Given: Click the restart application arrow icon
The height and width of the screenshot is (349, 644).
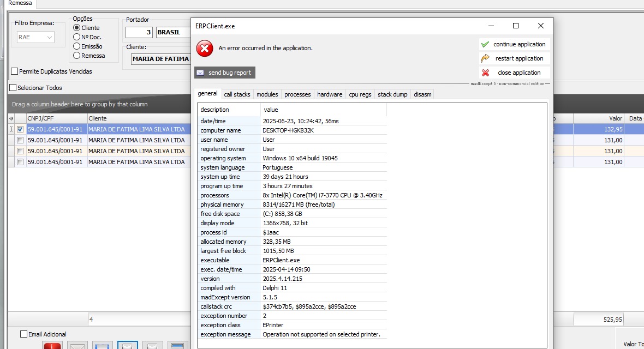Looking at the screenshot, I should (x=485, y=58).
